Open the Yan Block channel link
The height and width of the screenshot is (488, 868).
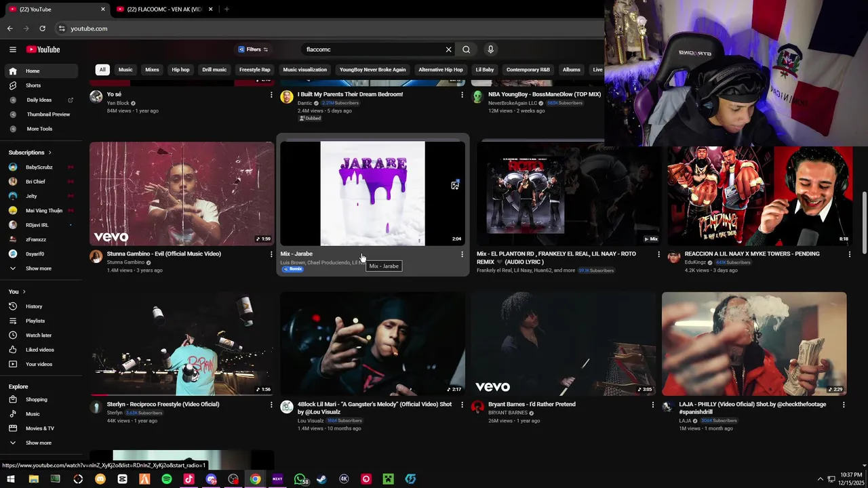pos(118,103)
